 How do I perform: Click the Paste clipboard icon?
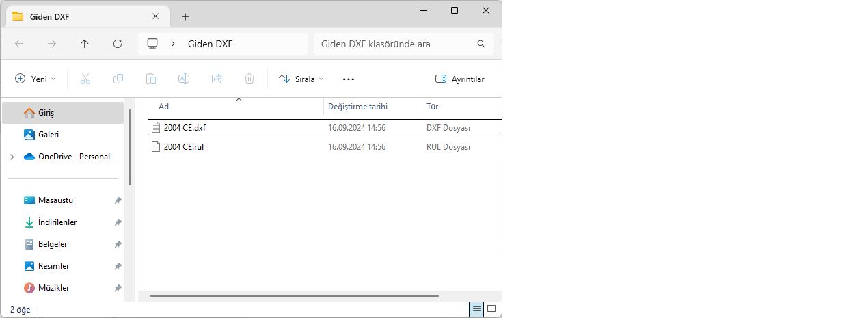coord(151,79)
